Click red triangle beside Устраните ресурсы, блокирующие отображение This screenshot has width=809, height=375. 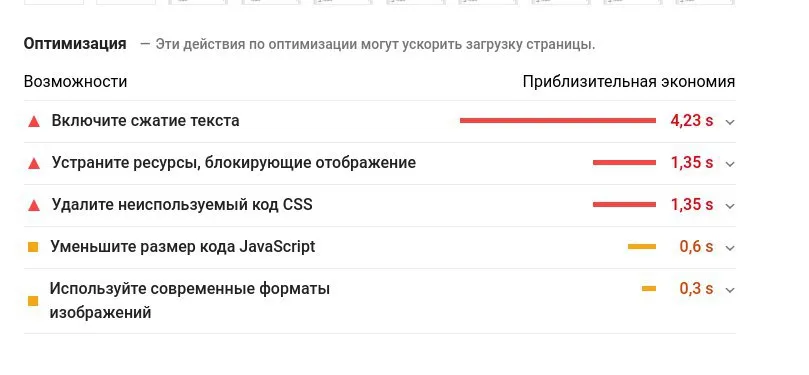pyautogui.click(x=34, y=164)
